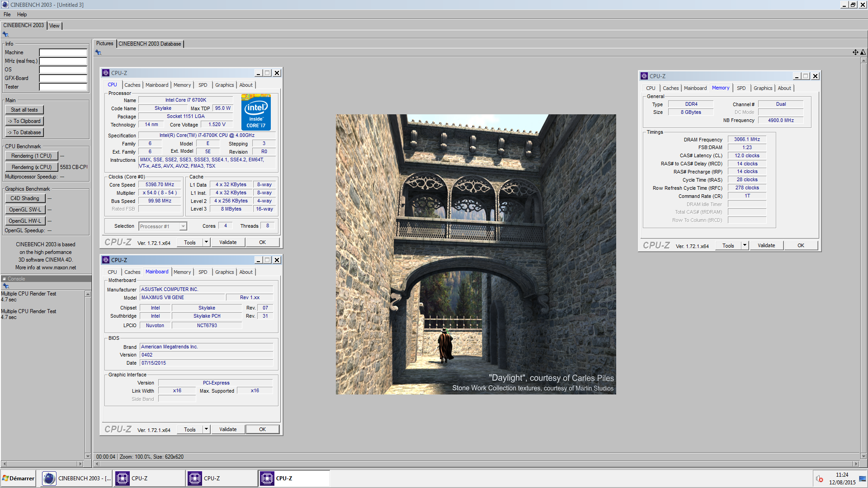Open the Démarrer start button

click(x=18, y=479)
